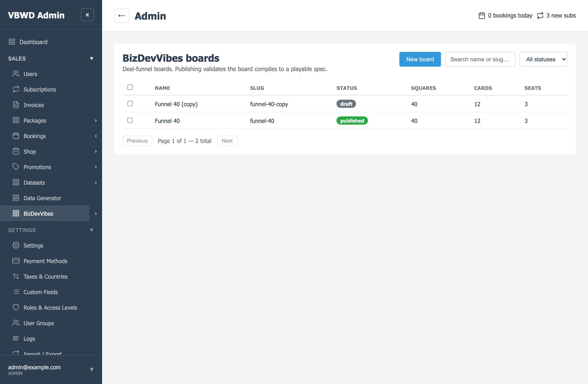Screen dimensions: 588x384
Task: Open the Invoices page
Action: click(34, 105)
